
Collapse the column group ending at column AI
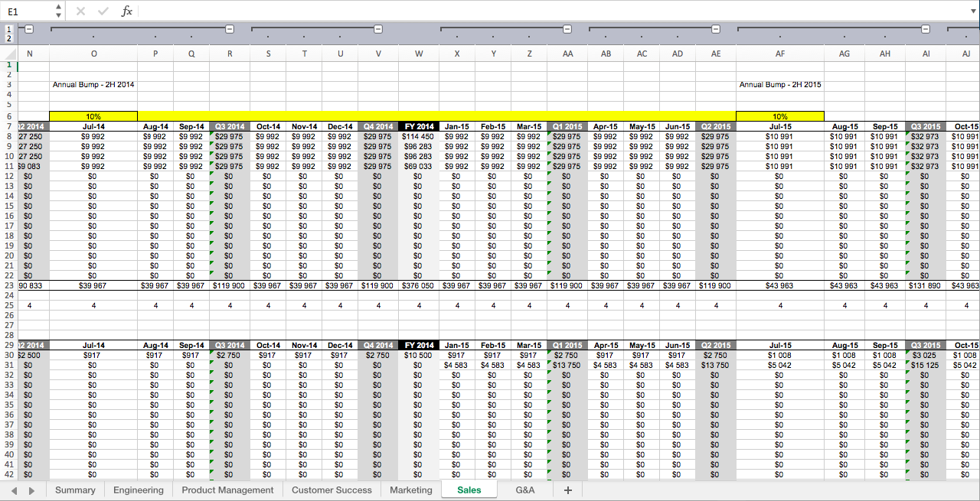click(925, 29)
